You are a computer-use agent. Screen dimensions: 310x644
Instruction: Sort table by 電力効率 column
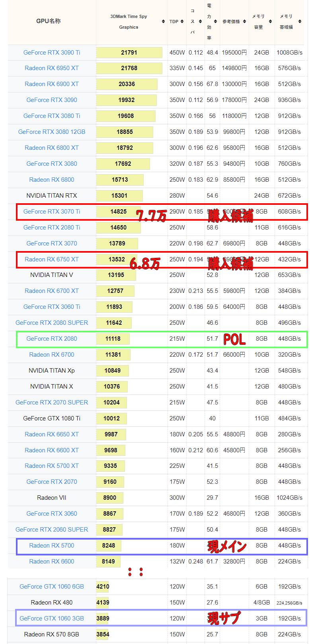[215, 22]
